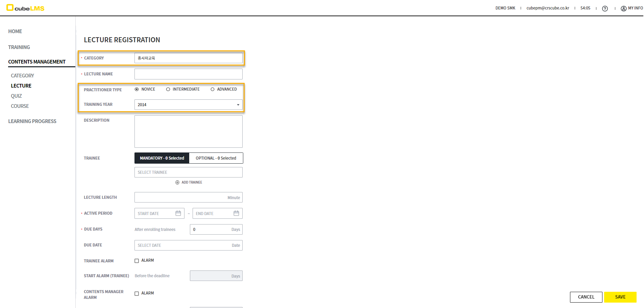644x308 pixels.
Task: Go to Learning Progress in the sidebar
Action: click(32, 121)
